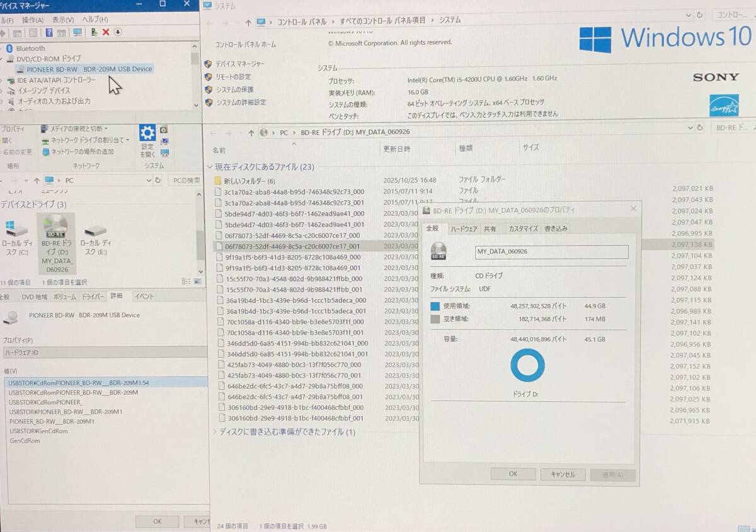Open 表示(V) menu in Device Manager
Image resolution: width=756 pixels, height=532 pixels.
point(62,20)
